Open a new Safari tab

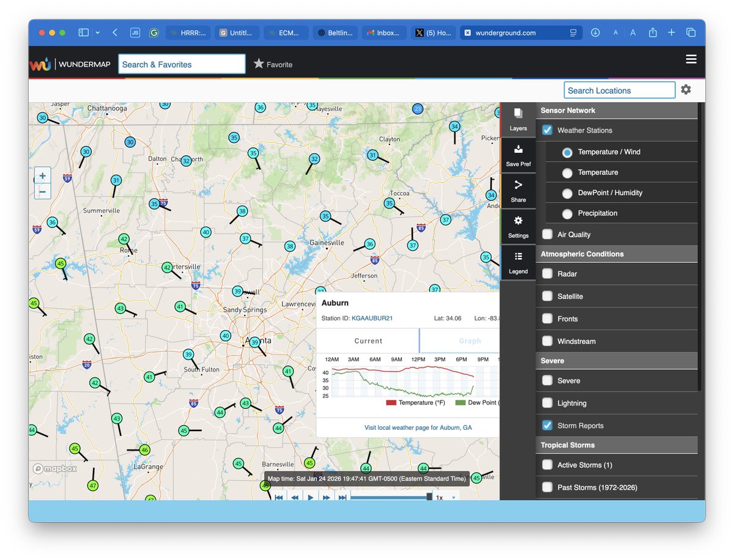672,32
